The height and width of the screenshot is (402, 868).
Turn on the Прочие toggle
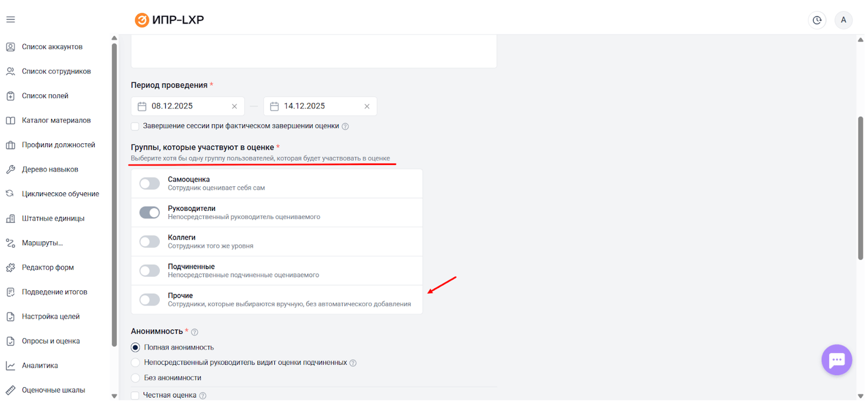[x=150, y=300]
